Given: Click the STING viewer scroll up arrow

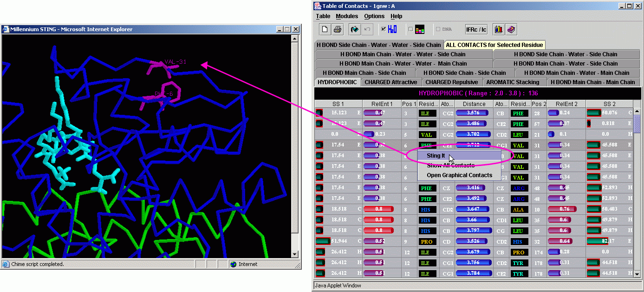Looking at the screenshot, I should [294, 39].
